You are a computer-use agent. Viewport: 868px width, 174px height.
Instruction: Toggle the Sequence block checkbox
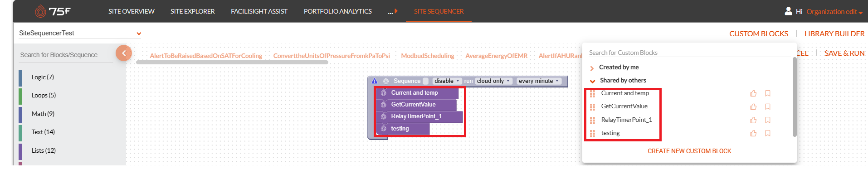pyautogui.click(x=425, y=81)
